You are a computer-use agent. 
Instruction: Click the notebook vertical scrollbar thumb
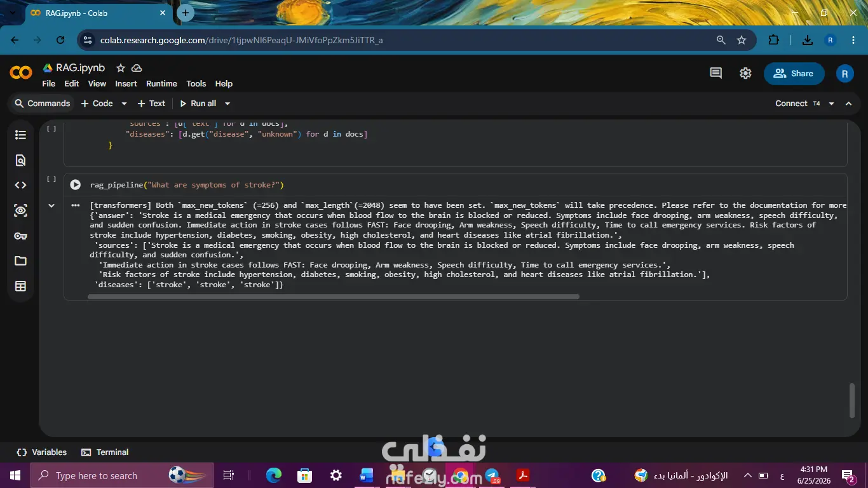[x=852, y=400]
